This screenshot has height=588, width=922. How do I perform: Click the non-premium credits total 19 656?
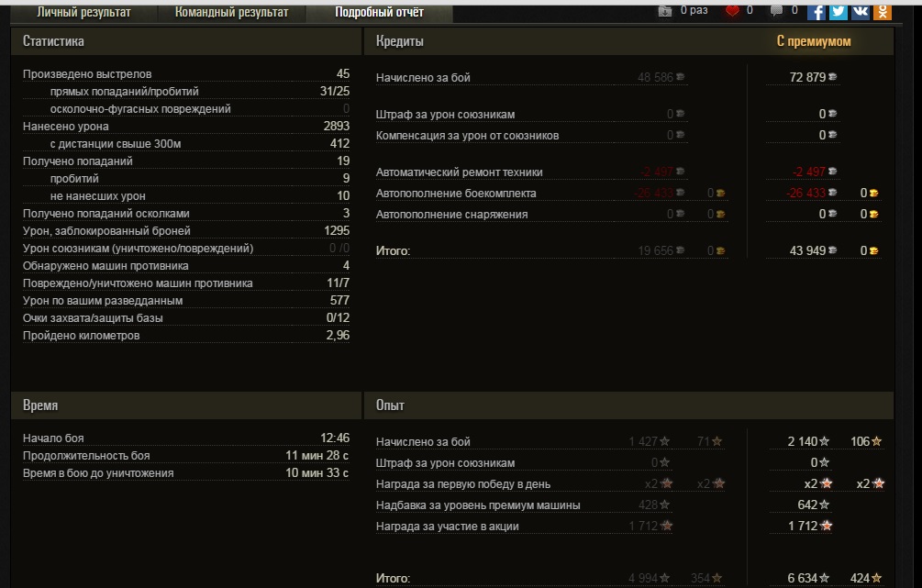click(656, 250)
